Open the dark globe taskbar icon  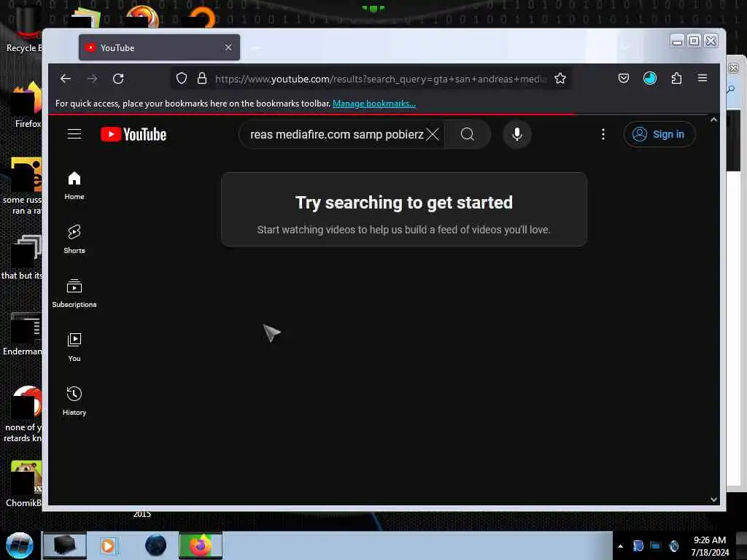[x=155, y=545]
